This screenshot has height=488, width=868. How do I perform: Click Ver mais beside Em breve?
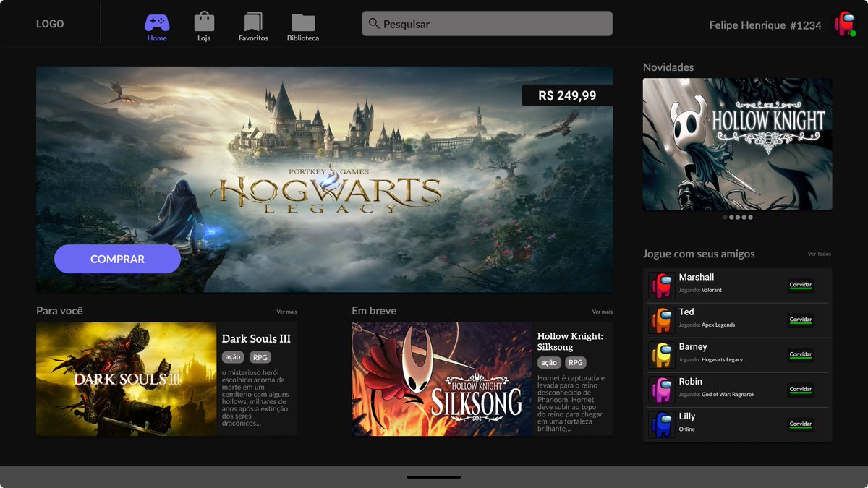point(602,312)
